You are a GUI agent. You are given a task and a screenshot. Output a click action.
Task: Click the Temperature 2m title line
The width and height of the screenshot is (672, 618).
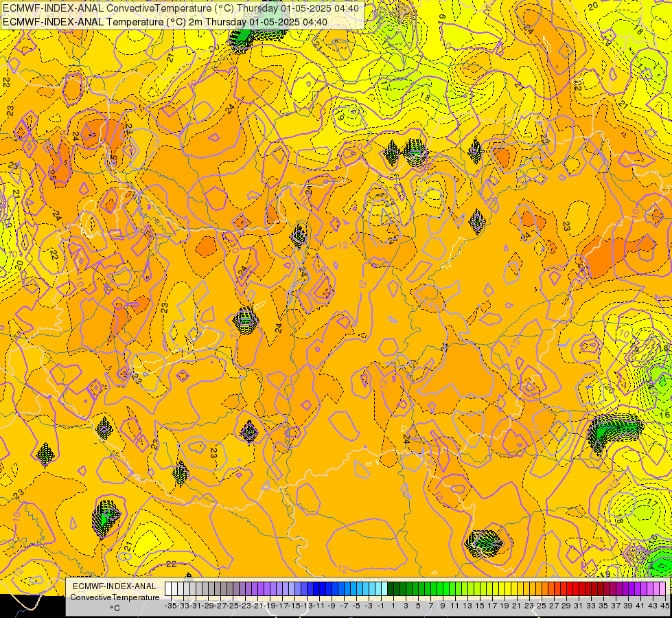165,22
